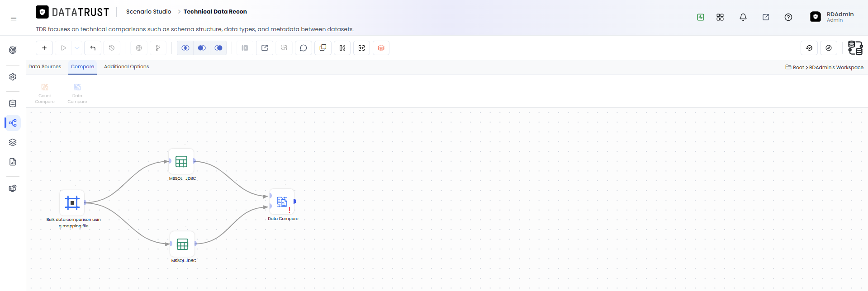Image resolution: width=868 pixels, height=291 pixels.
Task: Expand the run options dropdown arrow
Action: pos(77,48)
